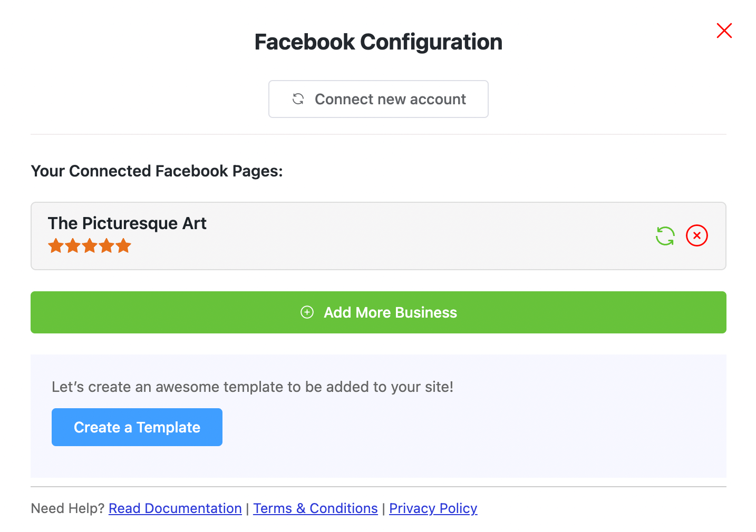
Task: Close the Facebook Configuration dialog
Action: (724, 31)
